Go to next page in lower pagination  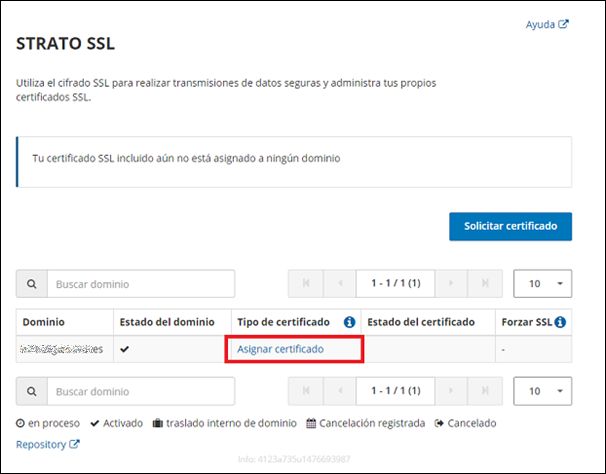(451, 391)
